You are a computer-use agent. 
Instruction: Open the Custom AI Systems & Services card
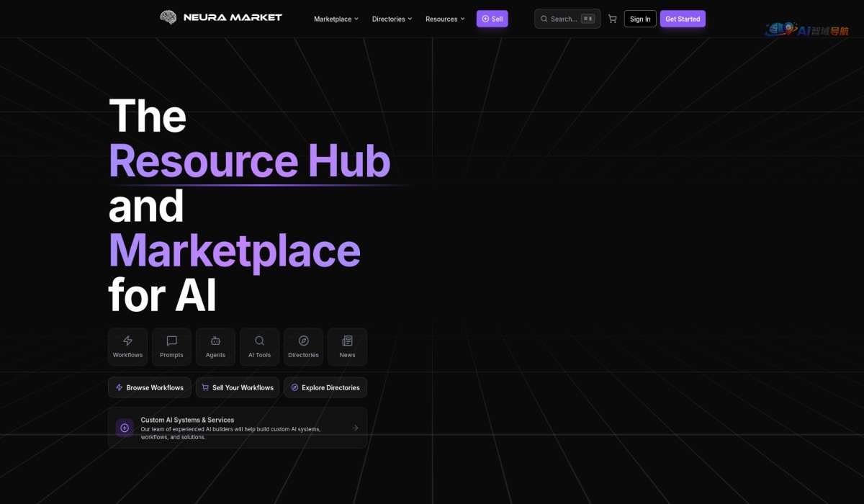(238, 428)
